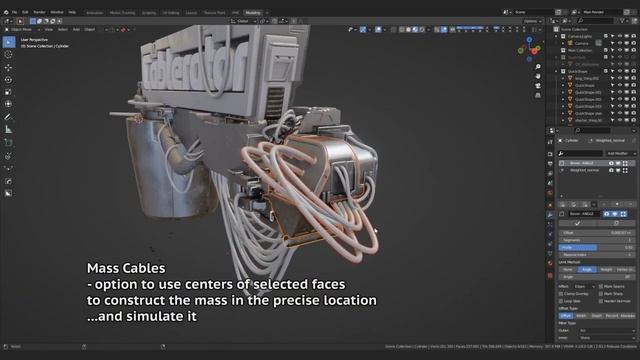Screen dimensions: 640x360
Task: Click the modifier search field beside wrench
Action: (580, 153)
